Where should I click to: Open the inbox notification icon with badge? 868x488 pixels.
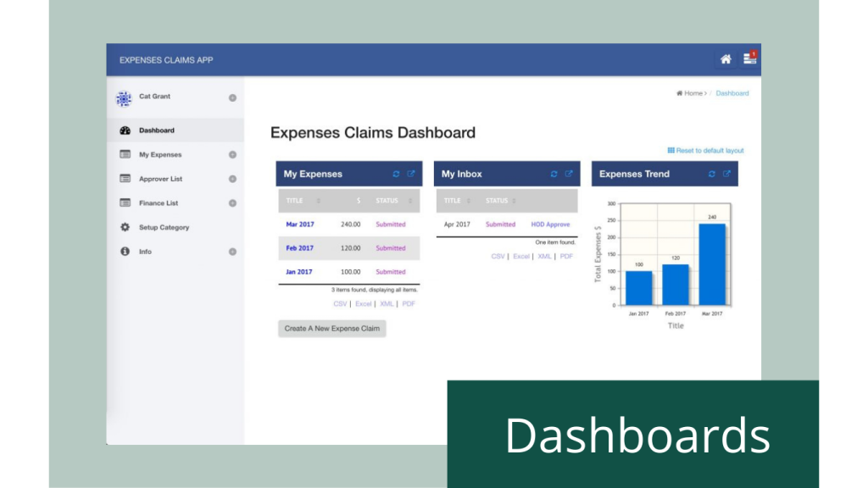coord(749,58)
